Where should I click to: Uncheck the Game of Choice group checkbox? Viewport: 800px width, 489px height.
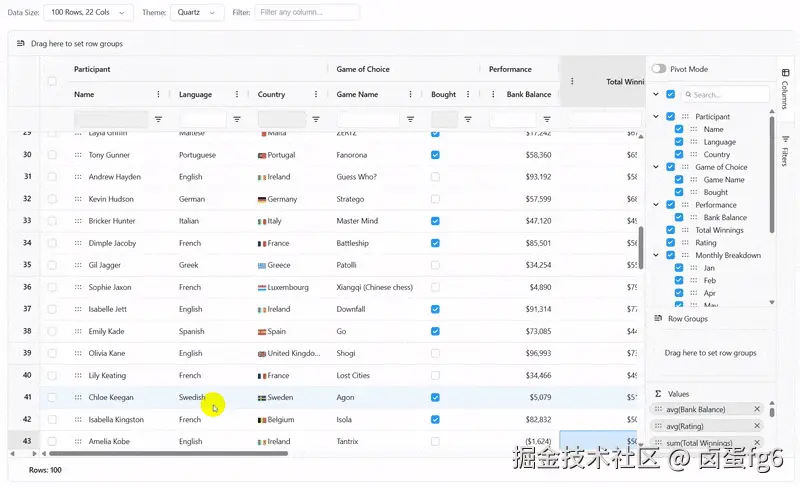pos(670,167)
